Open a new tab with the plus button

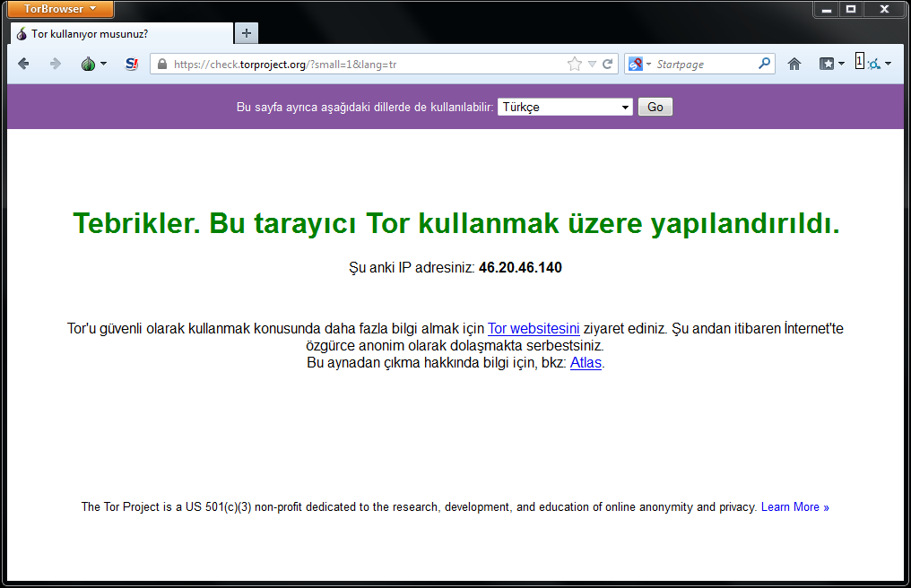(x=247, y=33)
